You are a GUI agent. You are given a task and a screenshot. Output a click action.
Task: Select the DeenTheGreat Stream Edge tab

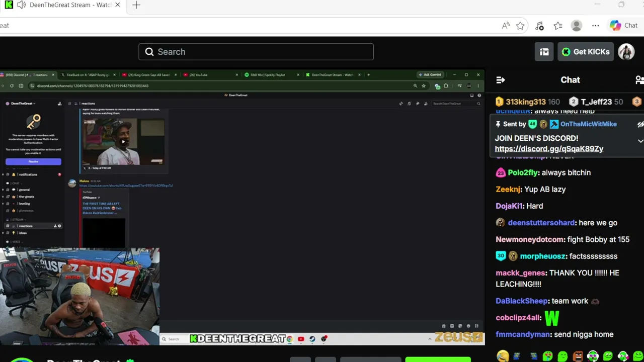pyautogui.click(x=63, y=5)
